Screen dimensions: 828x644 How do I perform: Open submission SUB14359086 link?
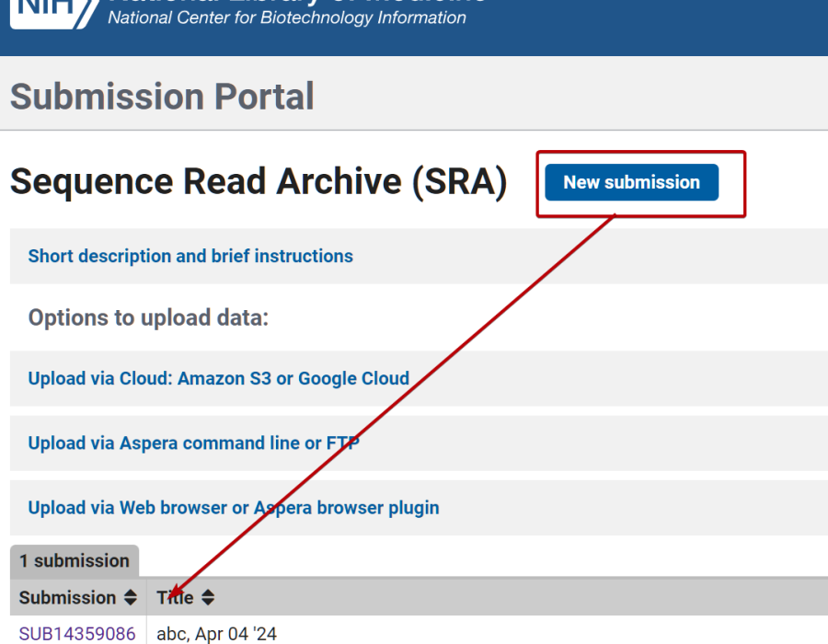coord(77,634)
